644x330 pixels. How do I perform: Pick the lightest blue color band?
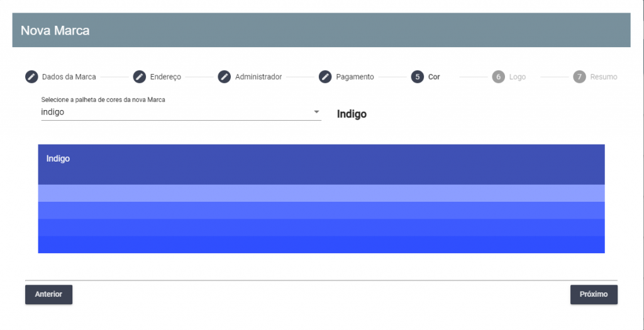click(321, 193)
